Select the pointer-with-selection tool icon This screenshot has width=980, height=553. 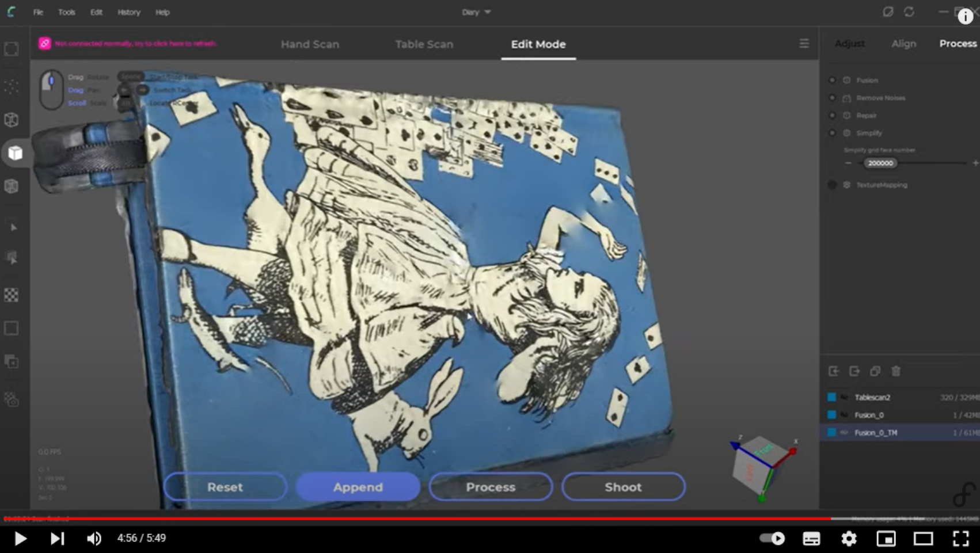point(12,258)
